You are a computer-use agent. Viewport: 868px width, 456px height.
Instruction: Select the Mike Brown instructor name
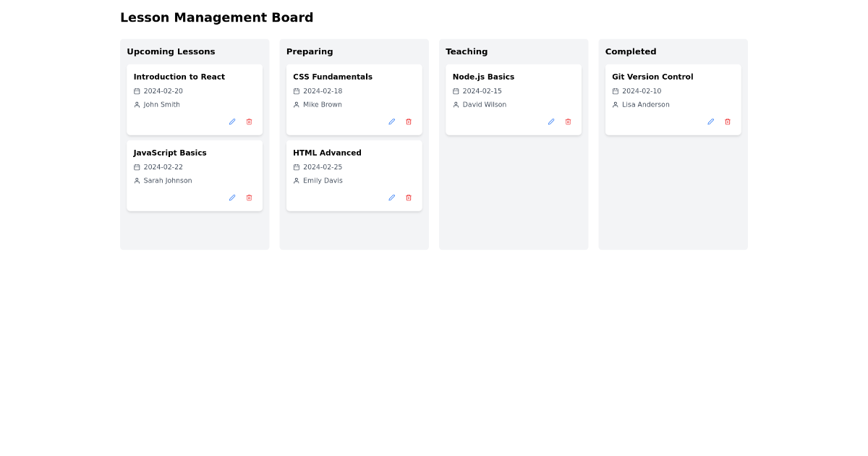(323, 104)
